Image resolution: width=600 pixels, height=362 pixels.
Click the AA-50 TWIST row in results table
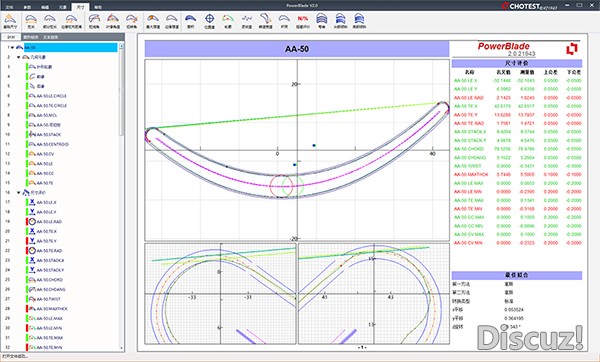(517, 166)
